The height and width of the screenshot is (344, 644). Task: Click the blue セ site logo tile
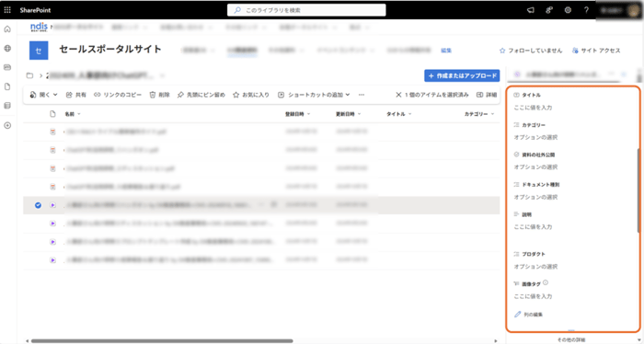pos(39,51)
